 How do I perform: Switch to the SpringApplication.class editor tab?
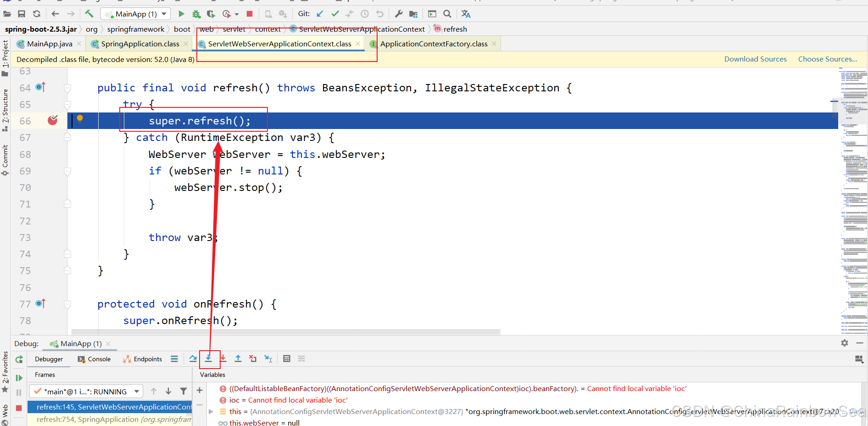point(140,44)
